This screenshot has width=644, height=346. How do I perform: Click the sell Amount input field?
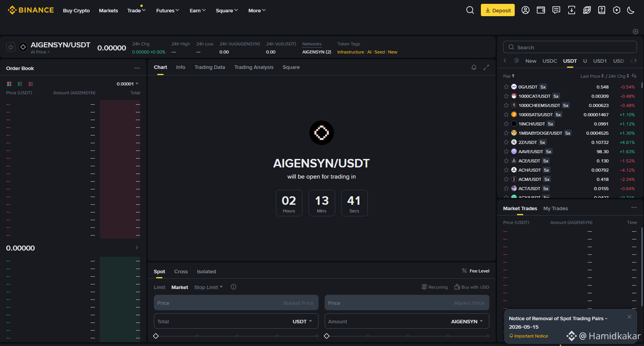coord(407,321)
